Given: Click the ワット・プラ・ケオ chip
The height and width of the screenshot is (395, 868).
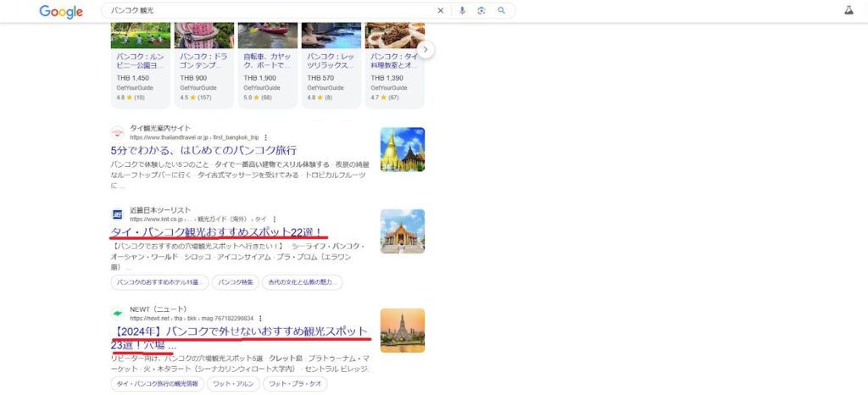Looking at the screenshot, I should coord(295,384).
